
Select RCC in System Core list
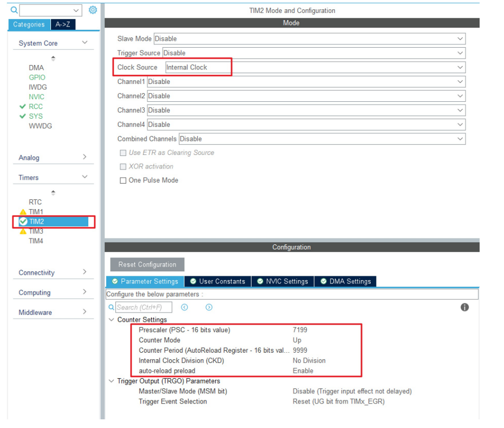coord(36,106)
